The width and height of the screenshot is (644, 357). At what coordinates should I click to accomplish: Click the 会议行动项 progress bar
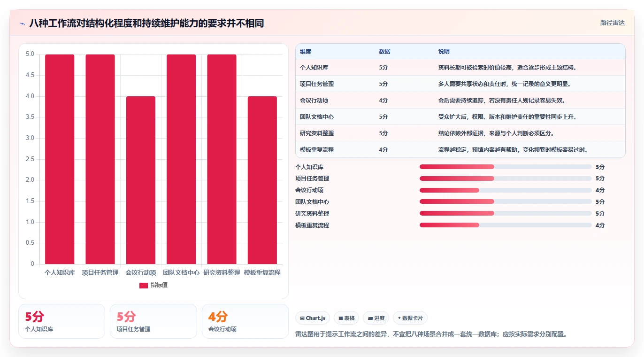point(506,190)
